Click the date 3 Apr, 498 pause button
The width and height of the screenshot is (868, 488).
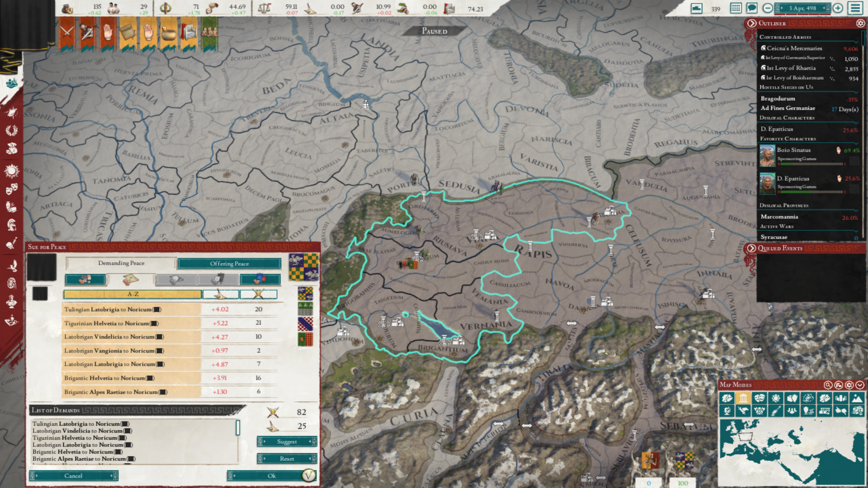(x=802, y=8)
